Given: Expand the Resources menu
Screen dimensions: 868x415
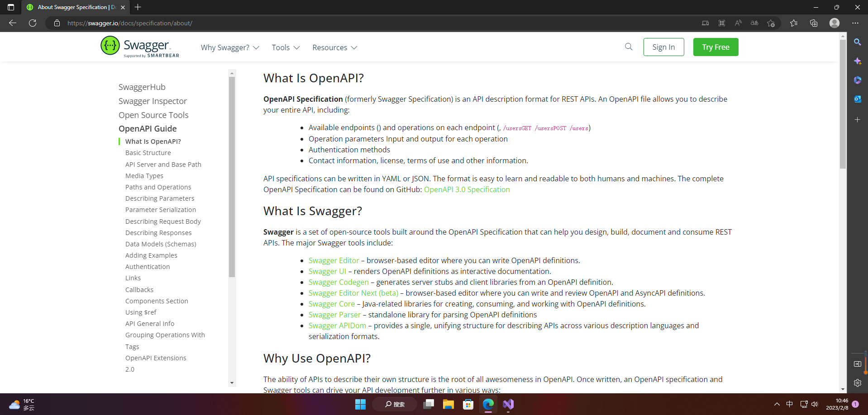Looking at the screenshot, I should click(335, 47).
